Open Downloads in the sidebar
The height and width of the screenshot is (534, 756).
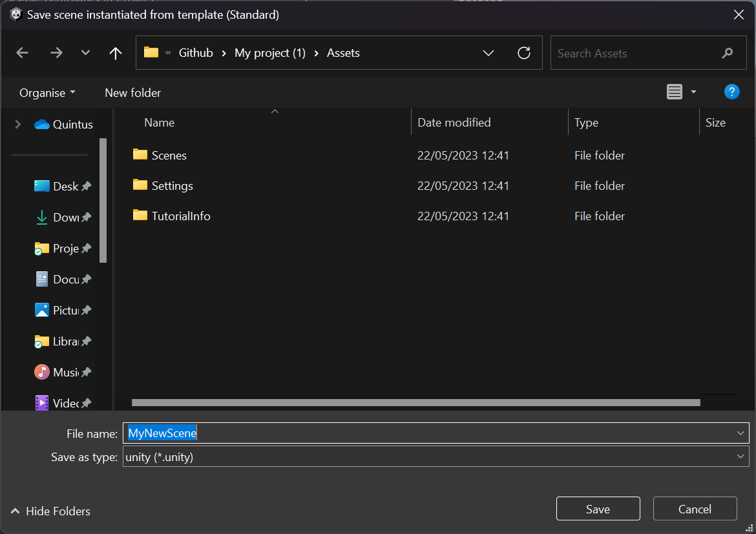click(65, 218)
